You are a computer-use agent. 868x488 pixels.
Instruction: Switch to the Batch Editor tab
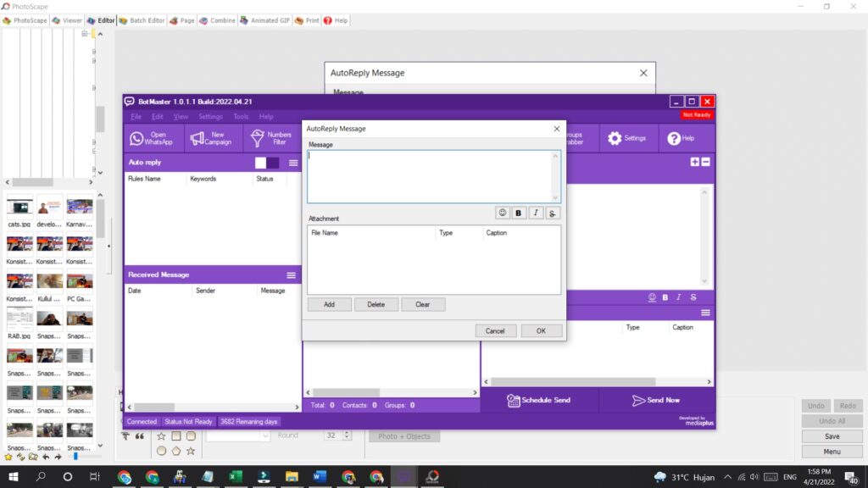pos(142,20)
